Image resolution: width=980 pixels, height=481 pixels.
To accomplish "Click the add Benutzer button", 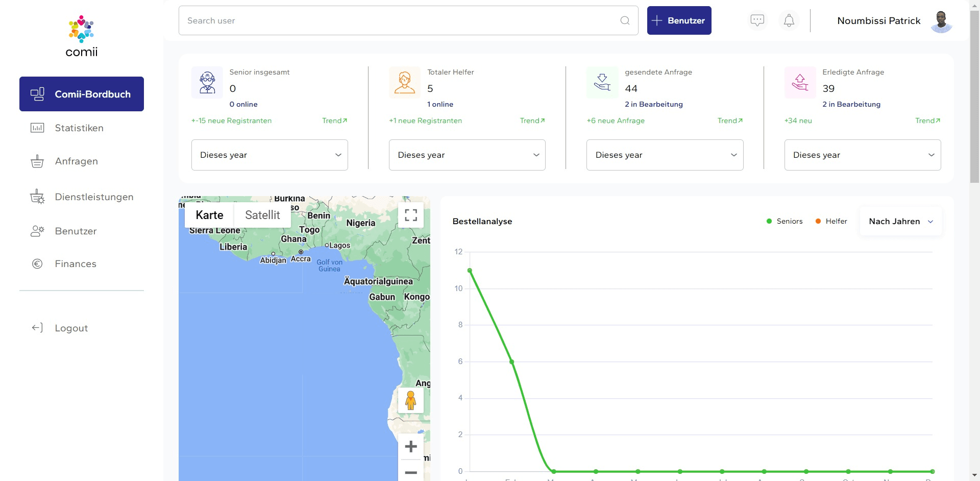I will (679, 20).
